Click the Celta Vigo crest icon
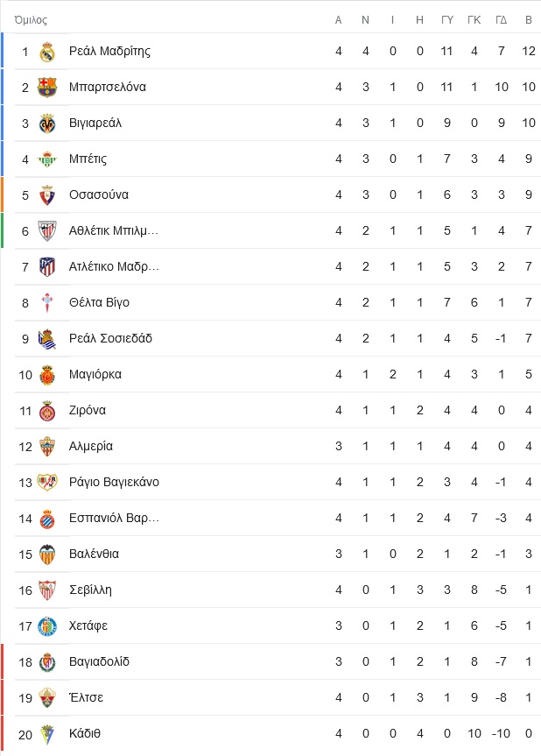This screenshot has height=756, width=541. 47,303
